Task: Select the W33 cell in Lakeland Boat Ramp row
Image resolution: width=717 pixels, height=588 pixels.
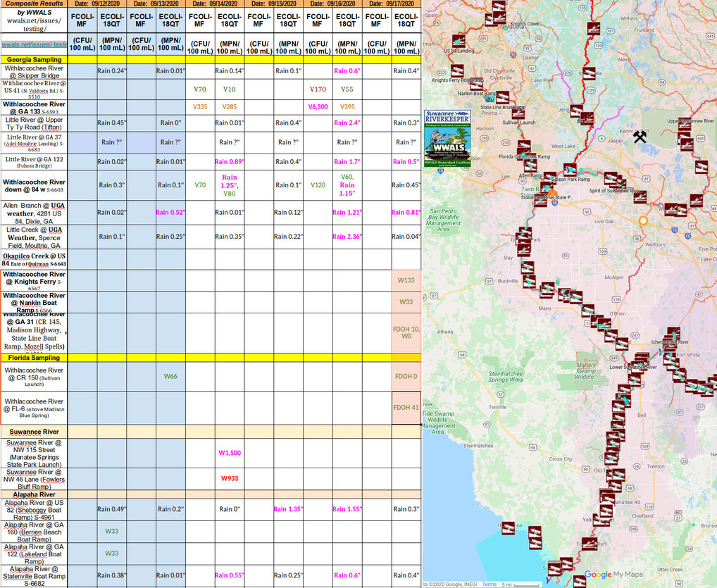Action: (x=111, y=553)
